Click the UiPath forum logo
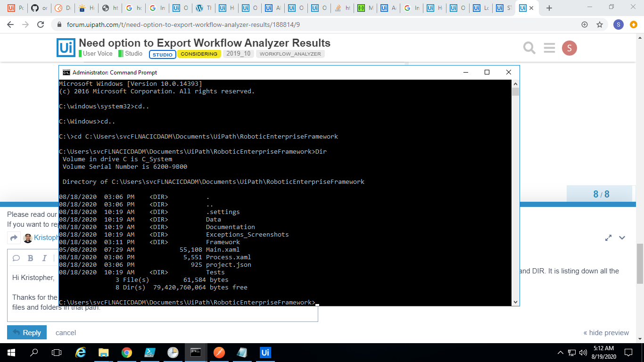The image size is (644, 362). (66, 48)
